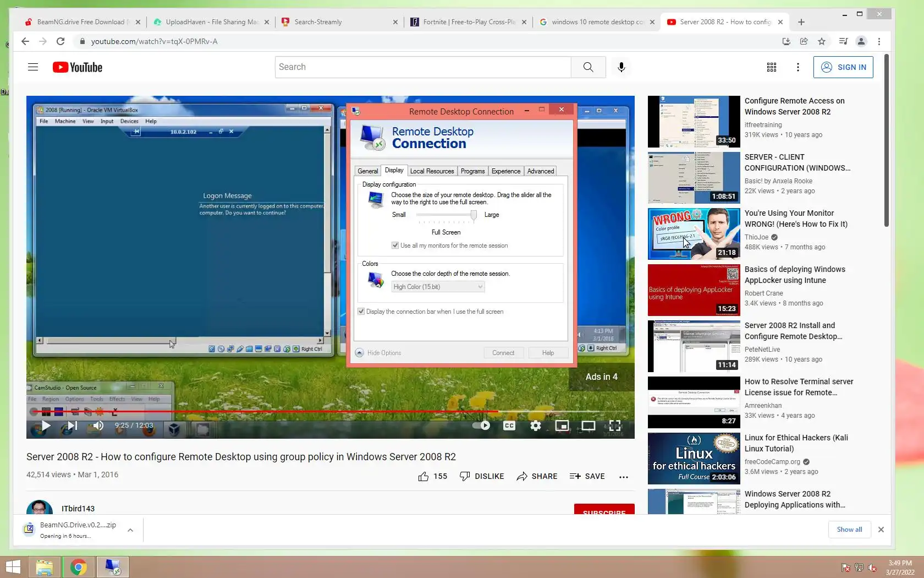
Task: Open the Chrome three-dot menu
Action: pyautogui.click(x=879, y=41)
